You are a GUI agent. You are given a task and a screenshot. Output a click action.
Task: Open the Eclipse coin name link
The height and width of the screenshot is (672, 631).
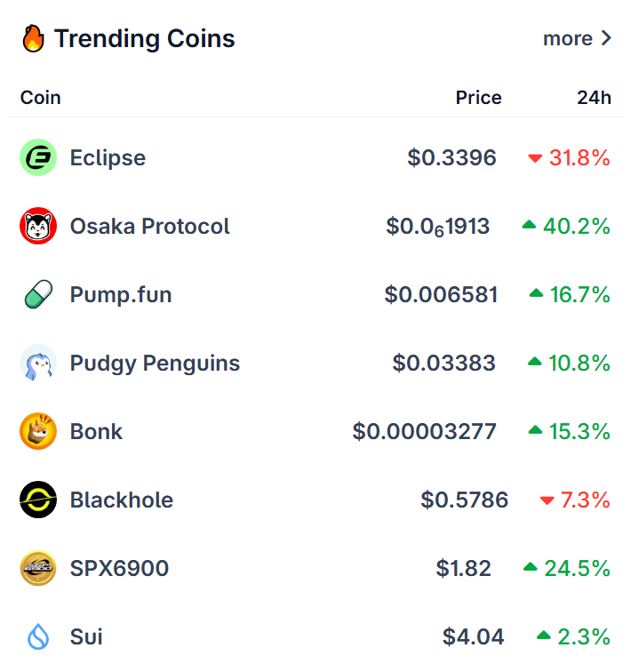coord(108,157)
